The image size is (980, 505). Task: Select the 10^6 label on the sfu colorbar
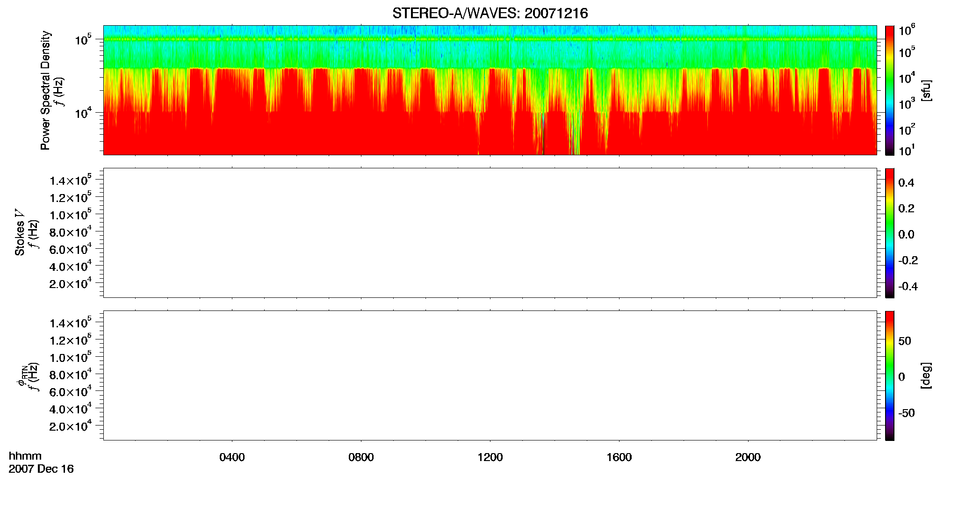[x=907, y=30]
